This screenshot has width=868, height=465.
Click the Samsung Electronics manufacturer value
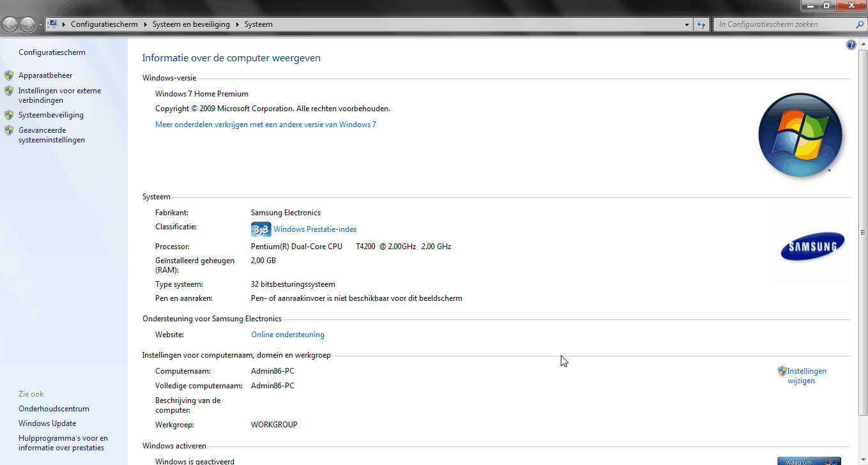tap(286, 213)
